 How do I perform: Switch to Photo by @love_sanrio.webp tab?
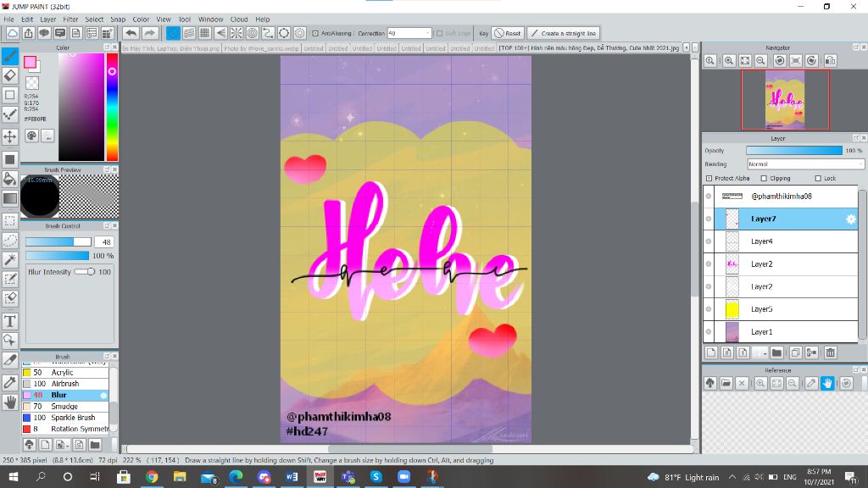(261, 48)
